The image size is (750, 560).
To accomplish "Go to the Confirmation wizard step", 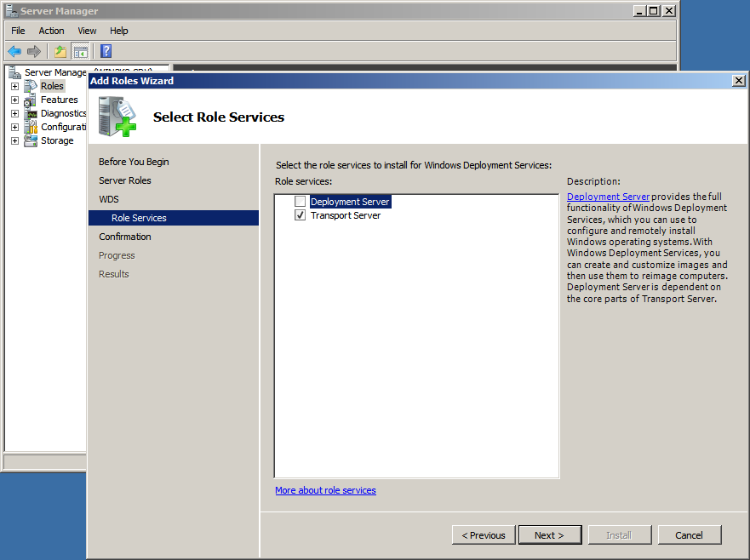I will pos(125,237).
